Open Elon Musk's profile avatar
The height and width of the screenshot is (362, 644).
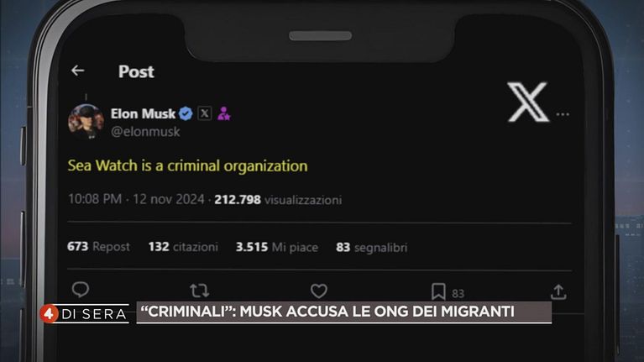pos(86,121)
